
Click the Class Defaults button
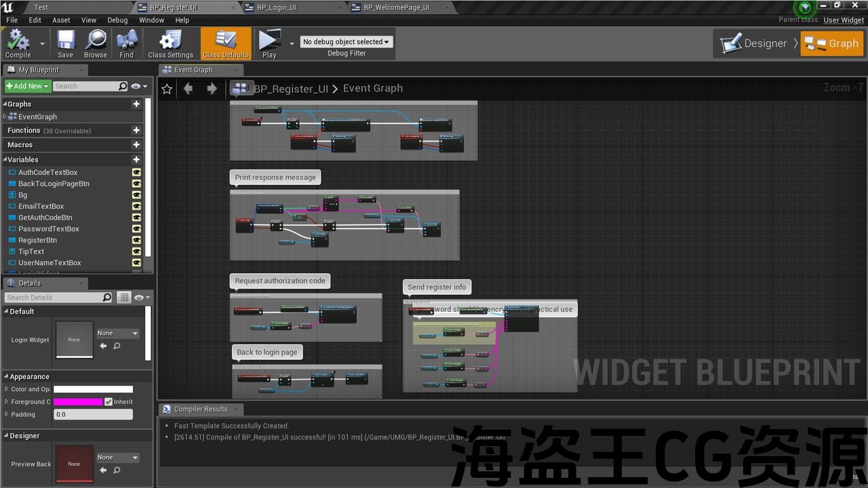(x=226, y=43)
